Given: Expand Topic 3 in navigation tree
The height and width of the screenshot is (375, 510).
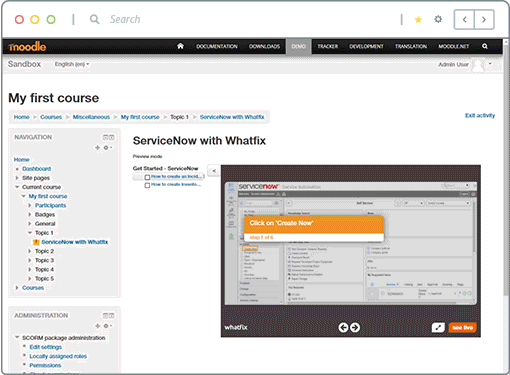Looking at the screenshot, I should [30, 260].
